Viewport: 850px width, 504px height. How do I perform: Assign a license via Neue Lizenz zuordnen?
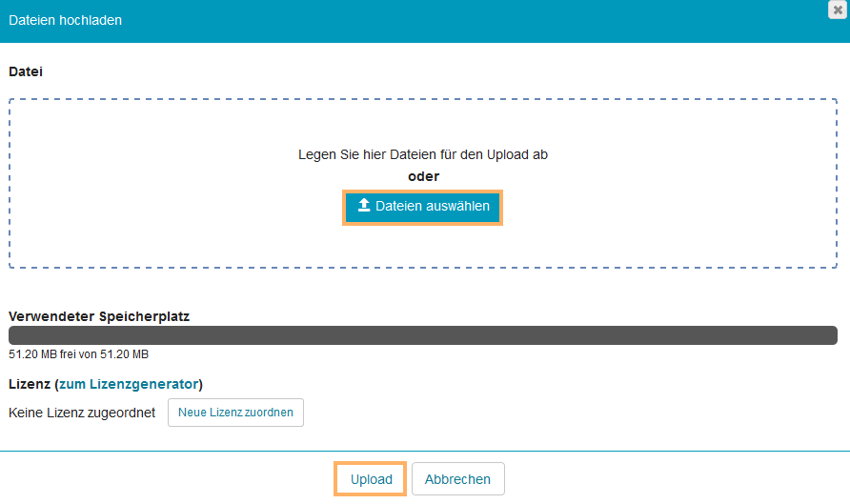235,413
